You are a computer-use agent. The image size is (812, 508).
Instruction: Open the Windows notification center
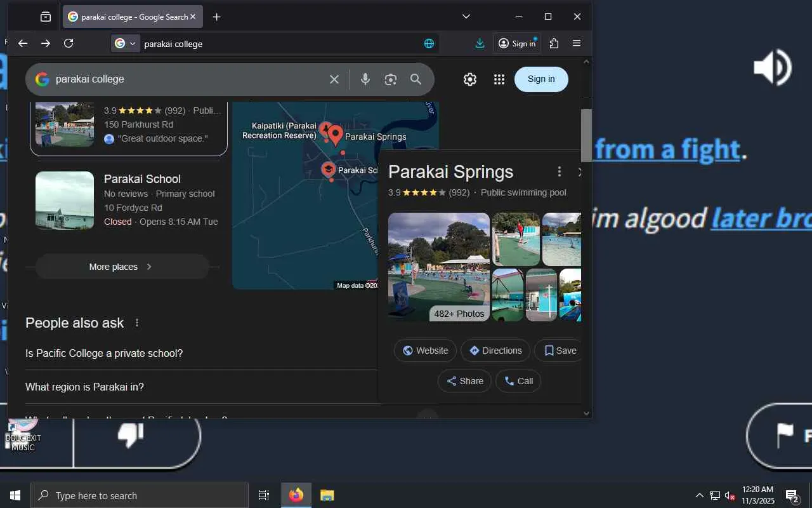[x=792, y=495]
